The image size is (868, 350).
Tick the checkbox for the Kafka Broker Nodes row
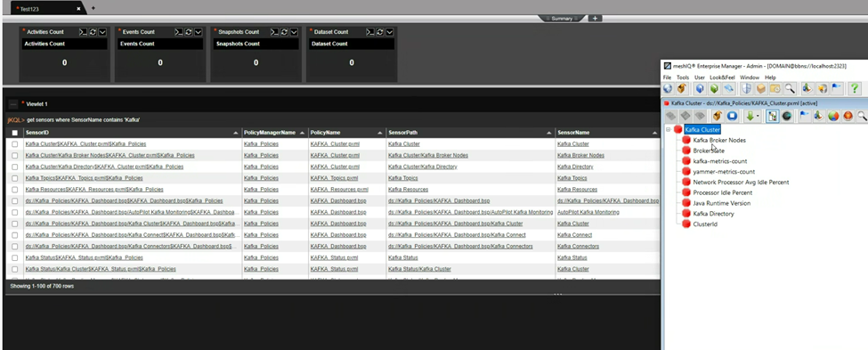[x=15, y=156]
